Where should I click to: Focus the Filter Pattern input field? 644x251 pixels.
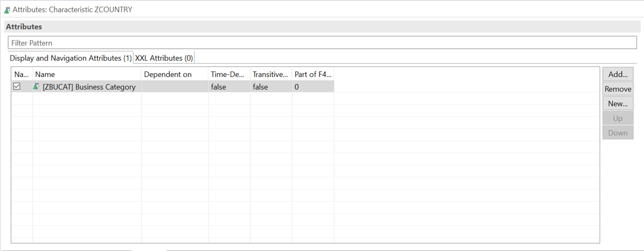(323, 43)
